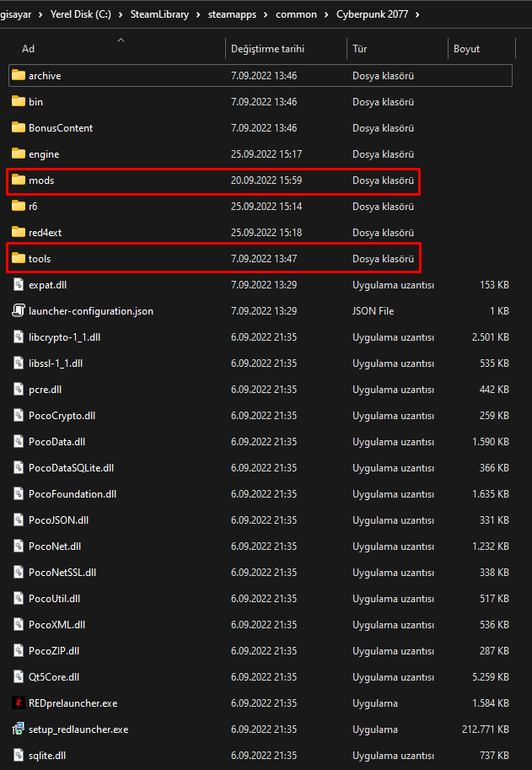Click the setup_redlauncher.exe installer icon

pyautogui.click(x=19, y=729)
